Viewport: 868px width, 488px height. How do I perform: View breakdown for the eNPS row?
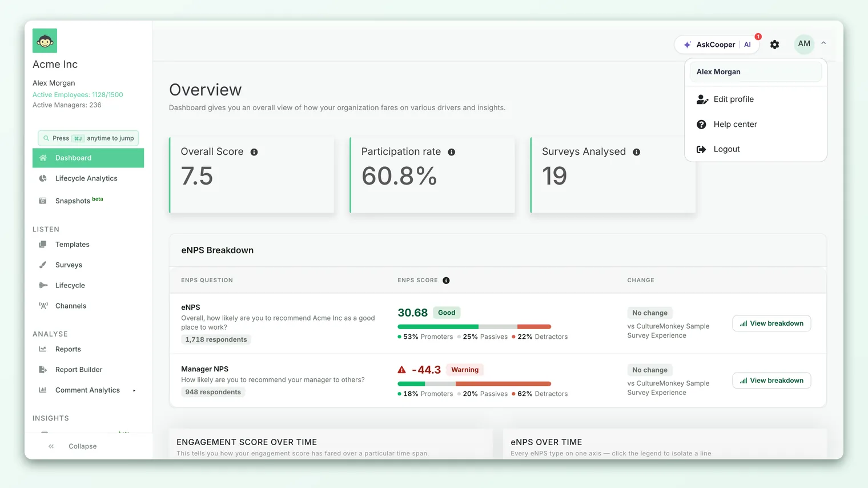[x=771, y=323]
